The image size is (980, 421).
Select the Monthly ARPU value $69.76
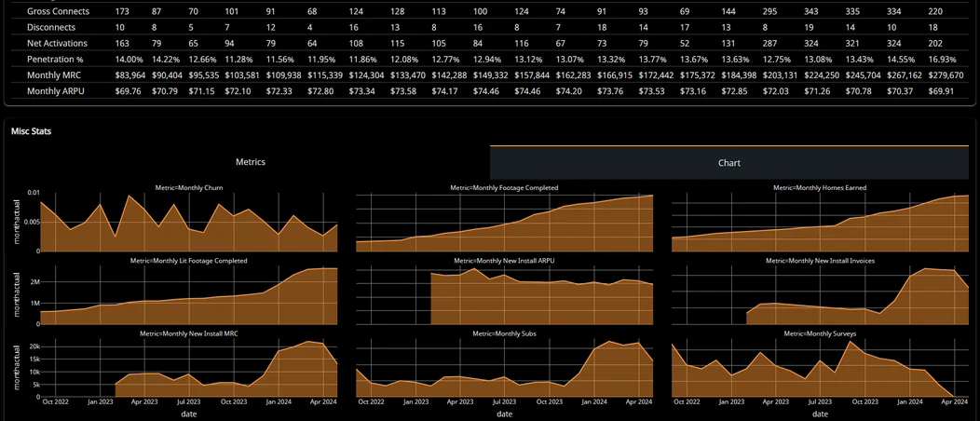click(x=129, y=90)
